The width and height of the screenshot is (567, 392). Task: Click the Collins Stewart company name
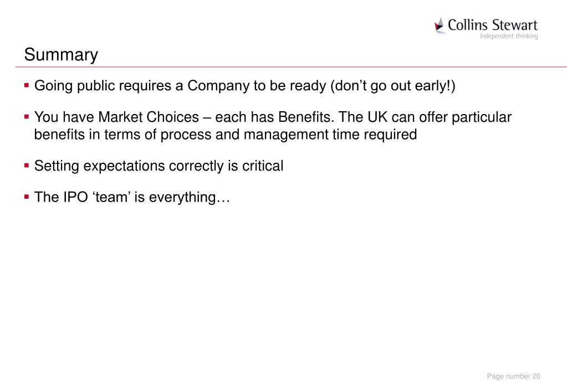click(x=493, y=25)
